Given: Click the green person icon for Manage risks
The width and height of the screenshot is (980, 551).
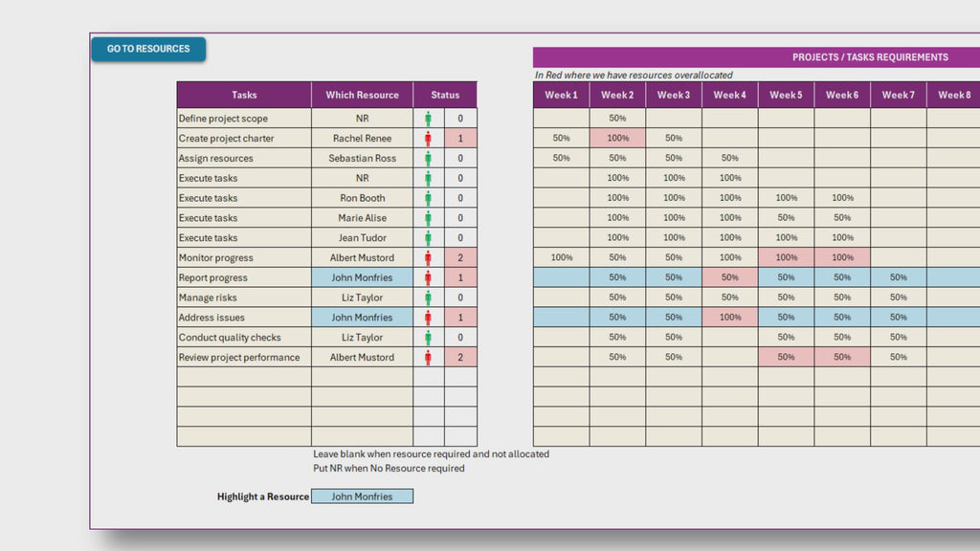Looking at the screenshot, I should [x=428, y=298].
